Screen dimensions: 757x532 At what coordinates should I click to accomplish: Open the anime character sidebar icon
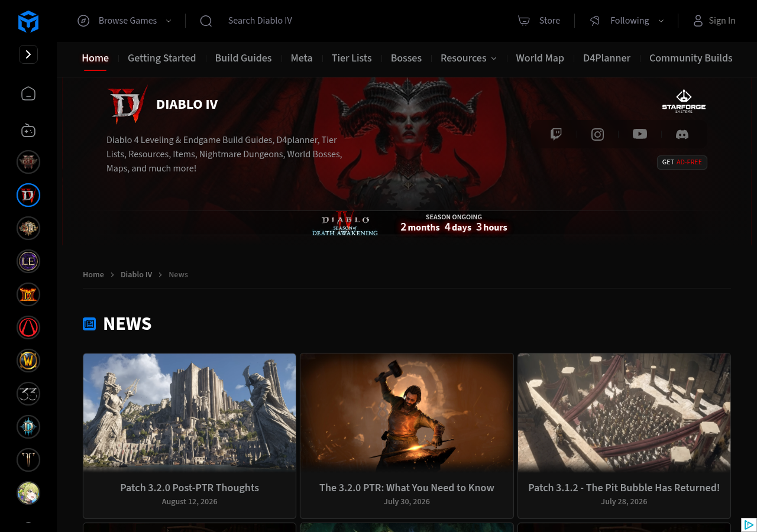[28, 493]
